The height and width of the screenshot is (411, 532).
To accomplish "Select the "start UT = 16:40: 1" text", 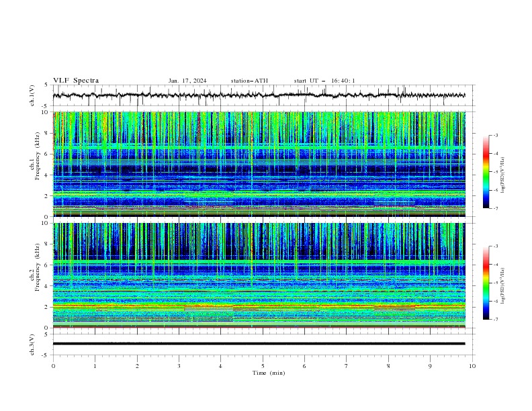I will (324, 81).
